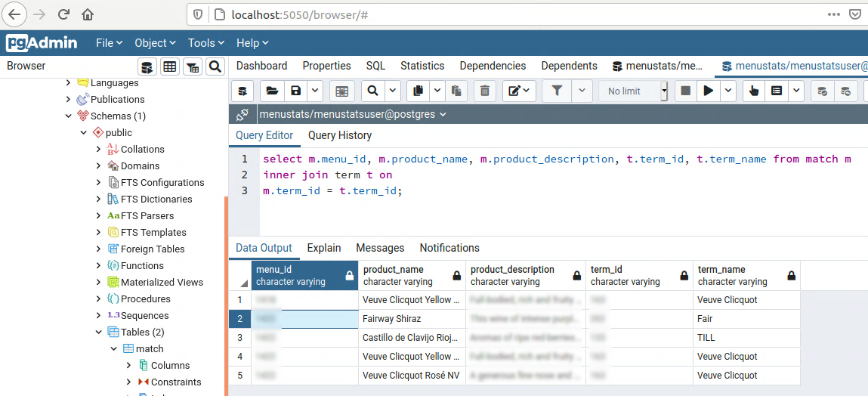
Task: Click Browser panel Search Objects magnifier icon
Action: pos(215,67)
